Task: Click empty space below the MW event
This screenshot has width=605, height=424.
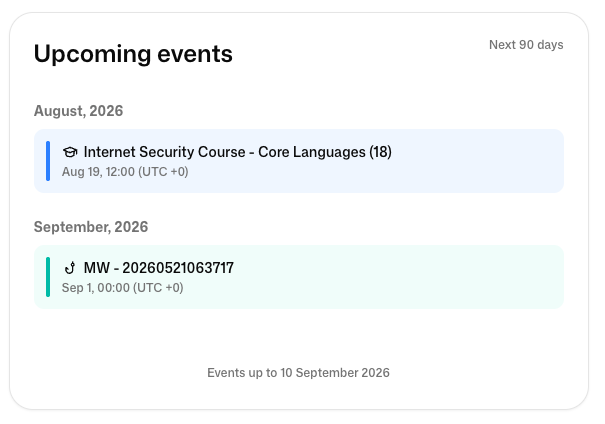Action: pos(299,336)
